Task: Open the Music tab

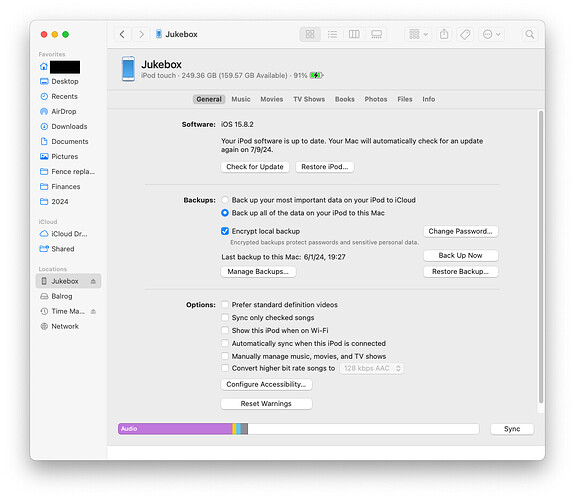Action: click(x=241, y=99)
